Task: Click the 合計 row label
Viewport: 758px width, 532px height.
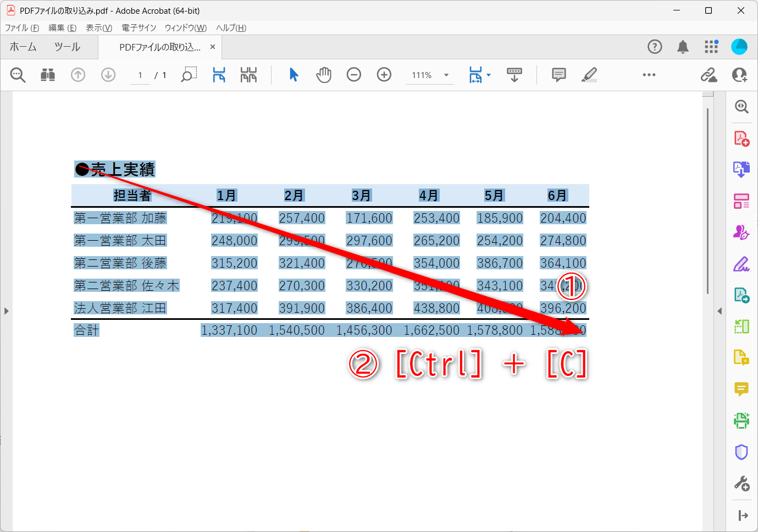Action: [x=87, y=330]
